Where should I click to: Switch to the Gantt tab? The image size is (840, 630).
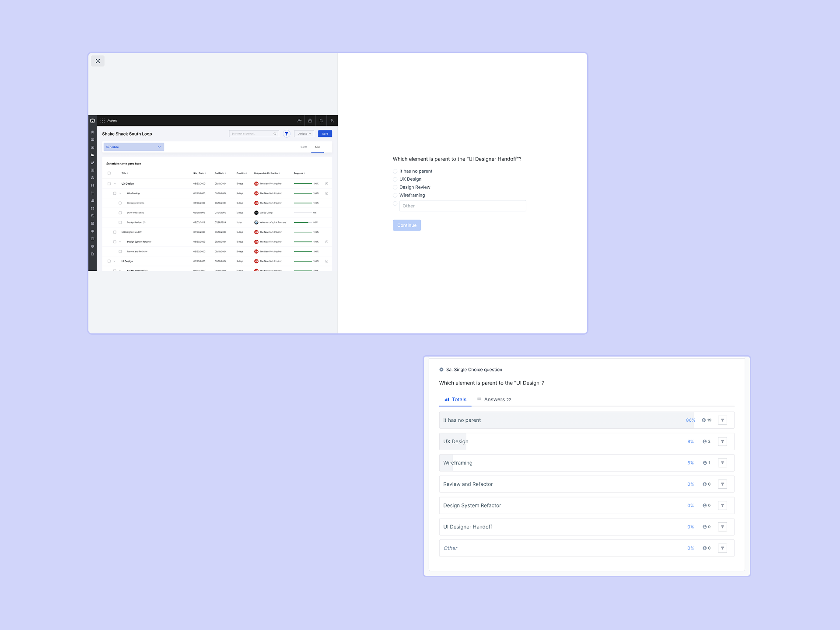[304, 147]
